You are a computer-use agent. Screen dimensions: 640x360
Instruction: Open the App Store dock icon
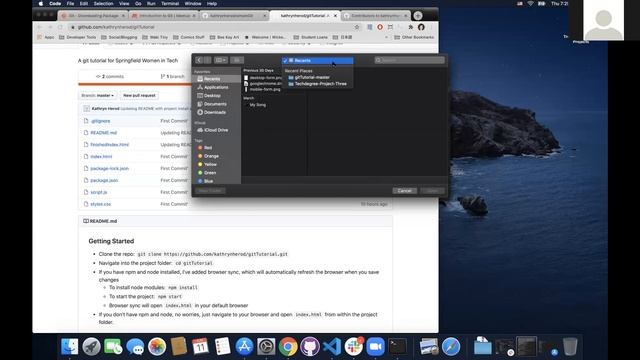pos(244,347)
